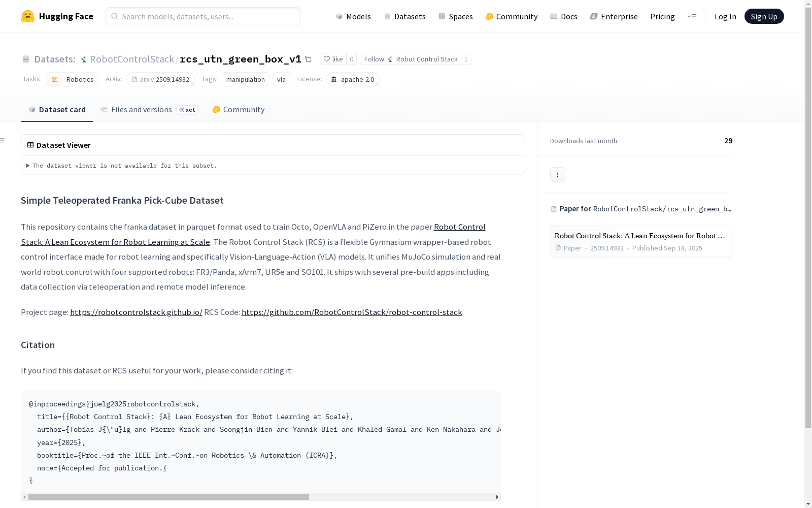Open the follower count of 1
This screenshot has width=812, height=508.
[x=466, y=59]
